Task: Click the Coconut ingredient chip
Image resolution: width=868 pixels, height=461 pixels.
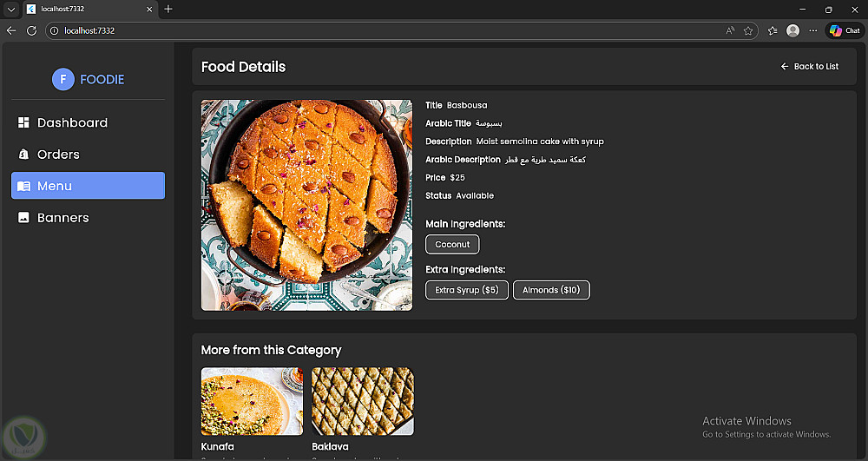Action: click(x=452, y=245)
